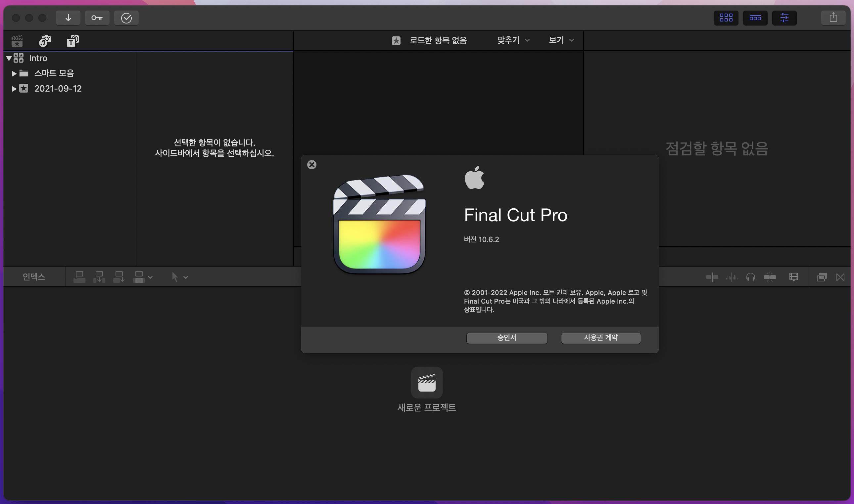Open Photos and Audio sidebar

(x=45, y=41)
